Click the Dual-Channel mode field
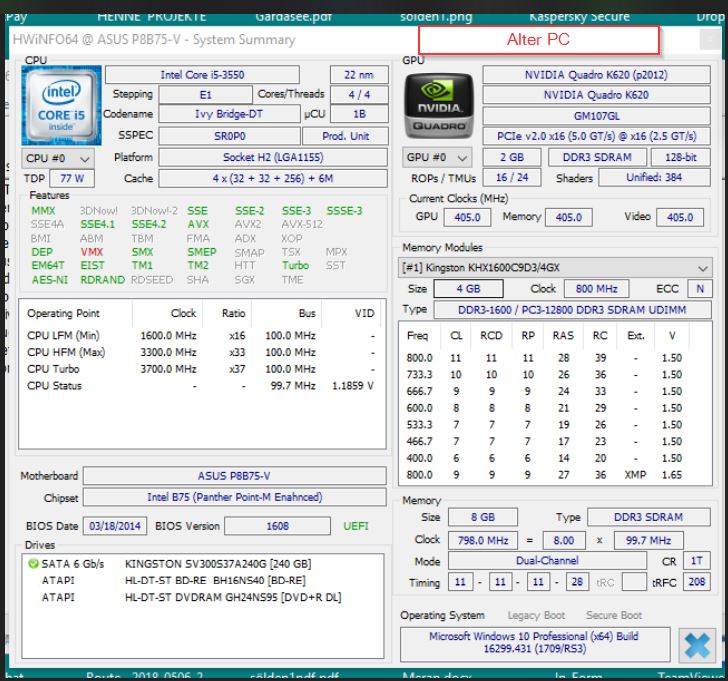 [x=547, y=560]
